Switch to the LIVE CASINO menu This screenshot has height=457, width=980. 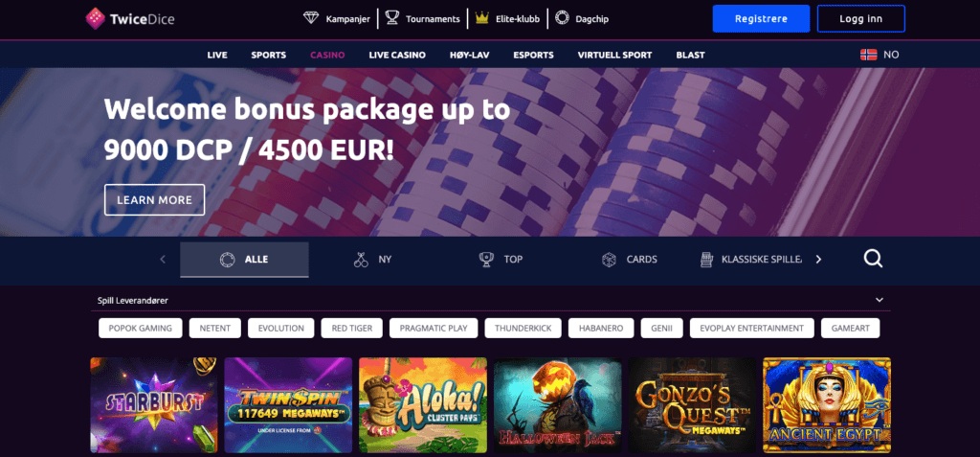point(397,56)
